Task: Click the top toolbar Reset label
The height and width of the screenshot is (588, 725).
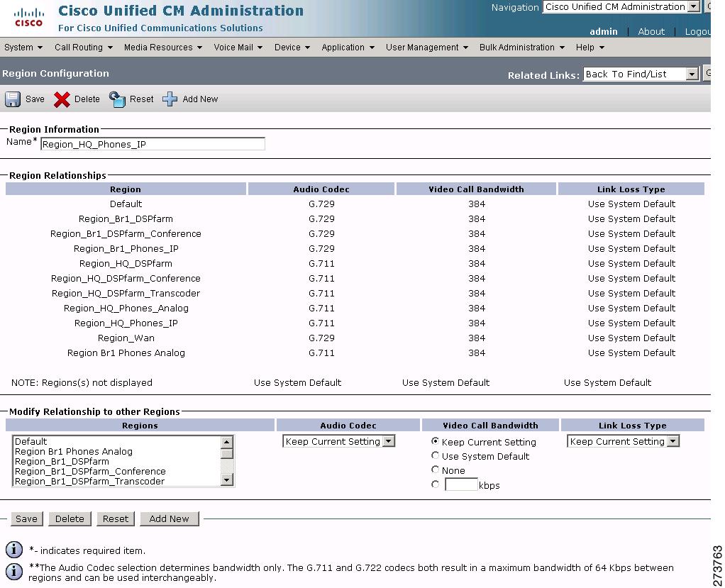Action: point(141,99)
